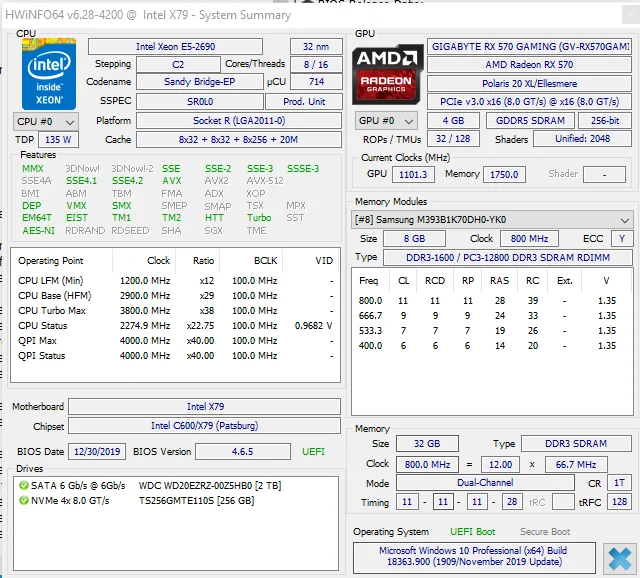Click the QPI Max row
640x578 pixels.
click(175, 340)
